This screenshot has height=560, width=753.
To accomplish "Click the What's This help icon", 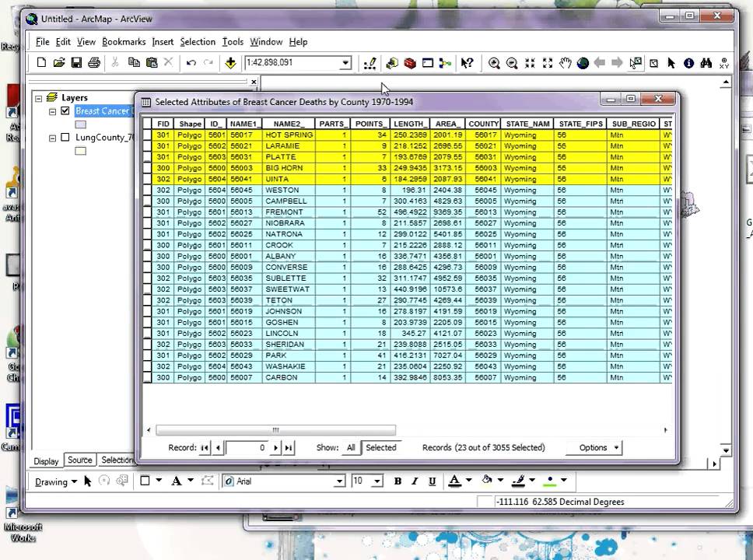I will click(x=468, y=63).
